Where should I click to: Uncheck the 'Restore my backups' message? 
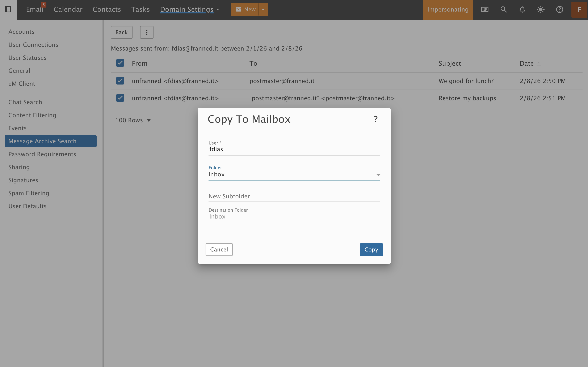click(120, 98)
